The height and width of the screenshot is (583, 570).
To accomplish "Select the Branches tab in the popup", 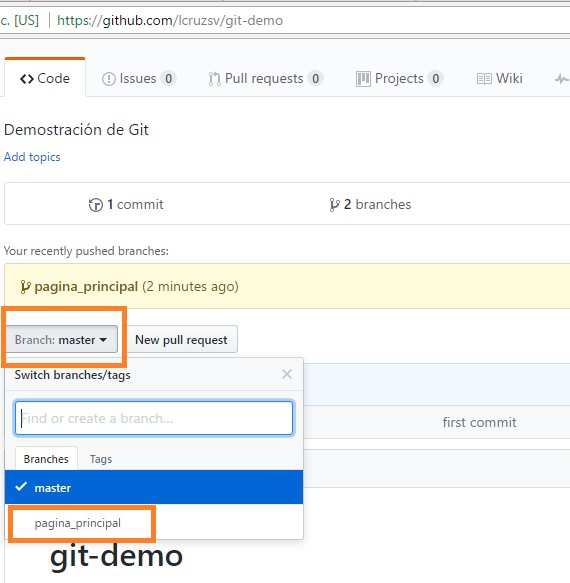I will tap(46, 459).
